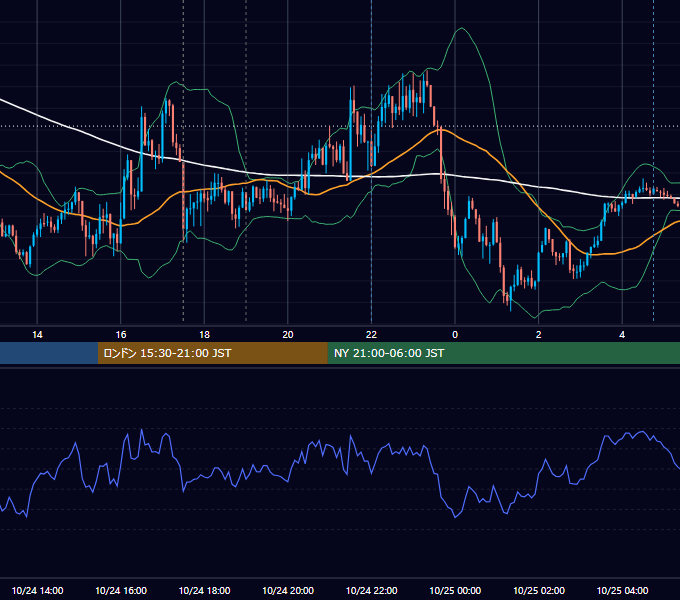Click the 10/24 14:00 date label
Viewport: 680px width, 600px height.
coord(37,591)
